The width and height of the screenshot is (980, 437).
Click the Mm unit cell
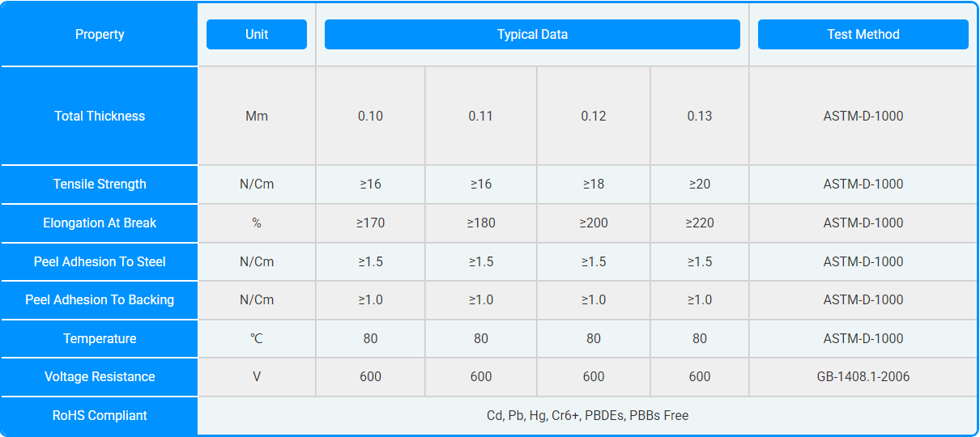pos(257,116)
